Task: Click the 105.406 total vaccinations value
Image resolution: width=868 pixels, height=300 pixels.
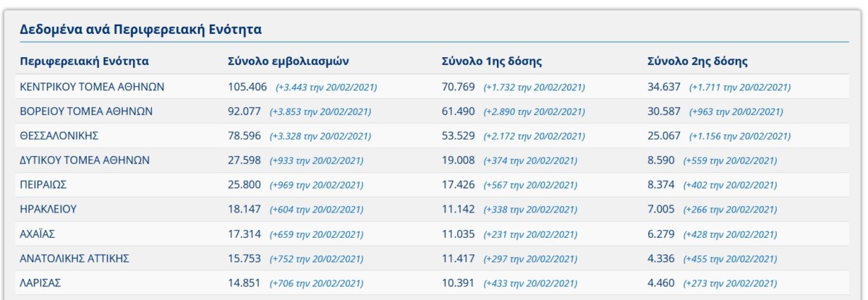Action: click(x=247, y=87)
